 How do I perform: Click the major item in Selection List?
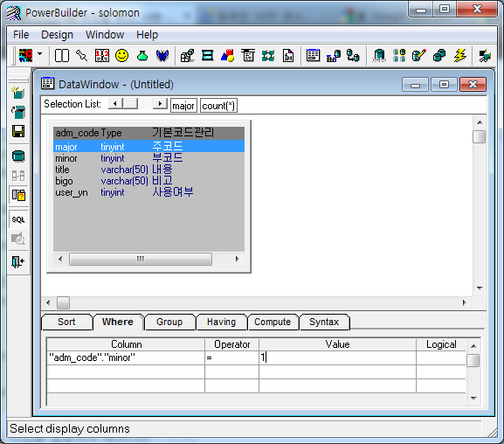pos(183,106)
